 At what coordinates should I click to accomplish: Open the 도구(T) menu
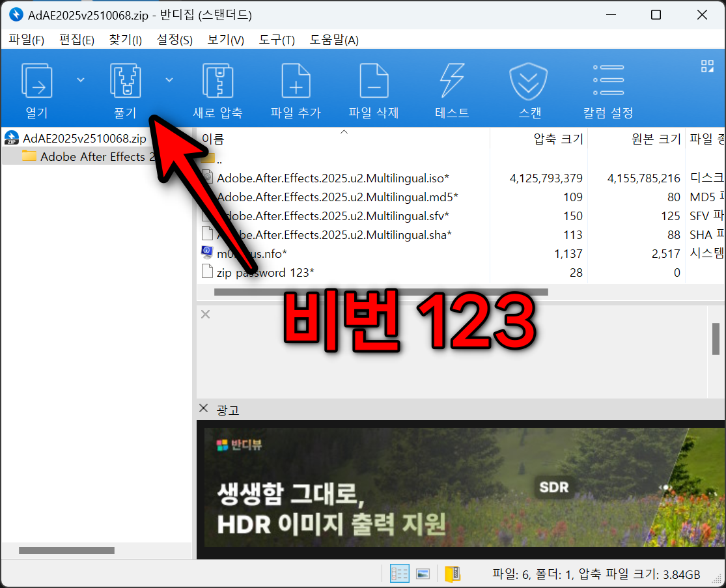click(x=277, y=40)
